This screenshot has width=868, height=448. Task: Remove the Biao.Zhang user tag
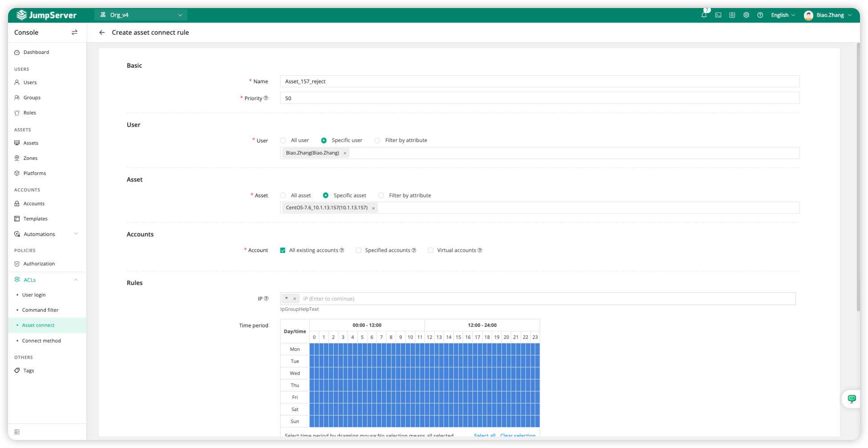[x=345, y=153]
